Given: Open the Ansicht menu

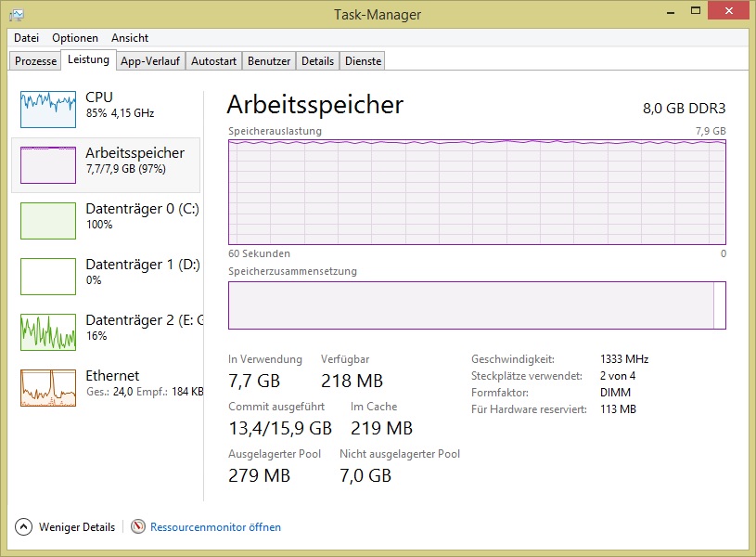Looking at the screenshot, I should [130, 38].
